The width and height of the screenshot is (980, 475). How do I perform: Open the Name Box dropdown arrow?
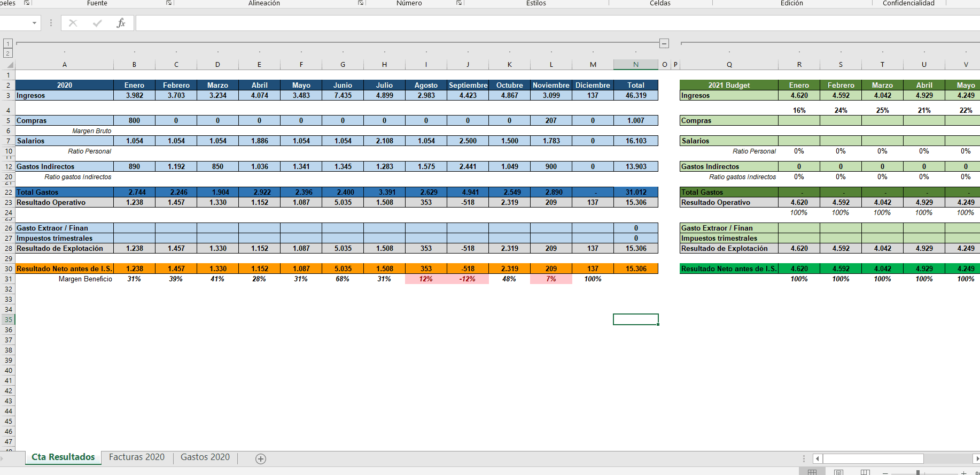[x=34, y=23]
